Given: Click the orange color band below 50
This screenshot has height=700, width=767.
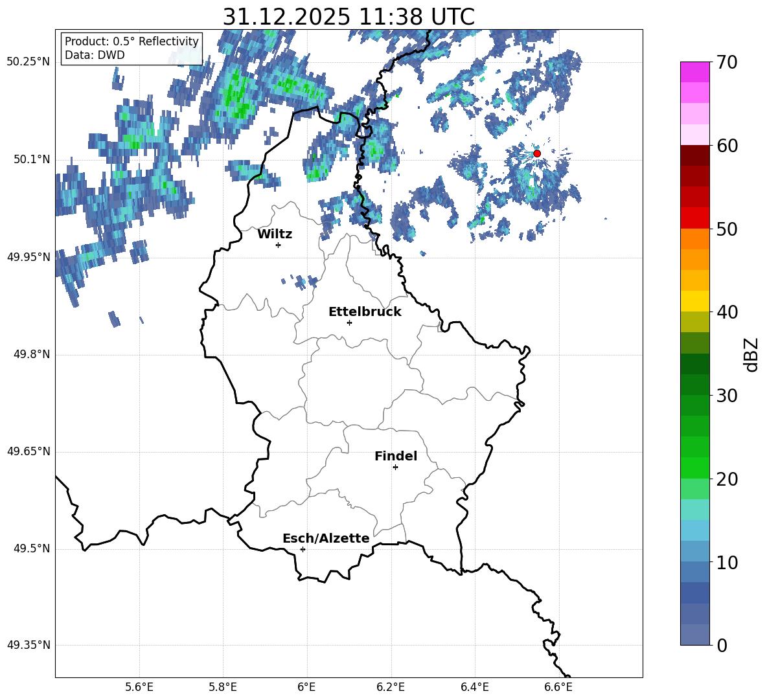Looking at the screenshot, I should (694, 239).
